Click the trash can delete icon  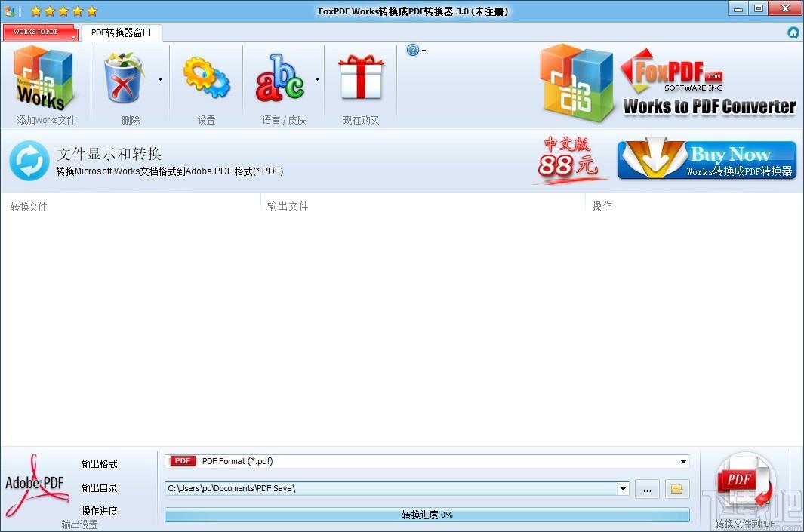pyautogui.click(x=125, y=78)
